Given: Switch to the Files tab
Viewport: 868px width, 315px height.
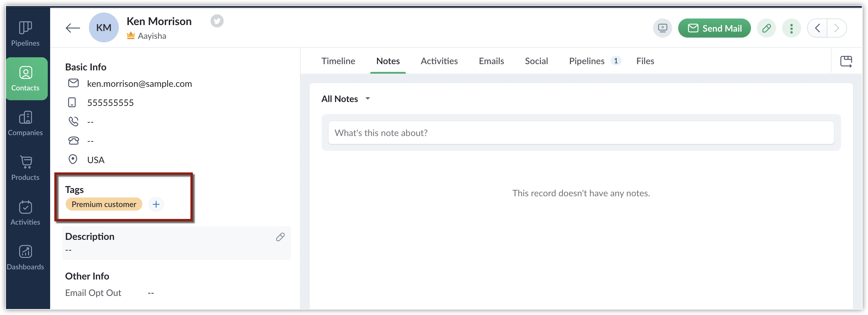Looking at the screenshot, I should pos(645,61).
